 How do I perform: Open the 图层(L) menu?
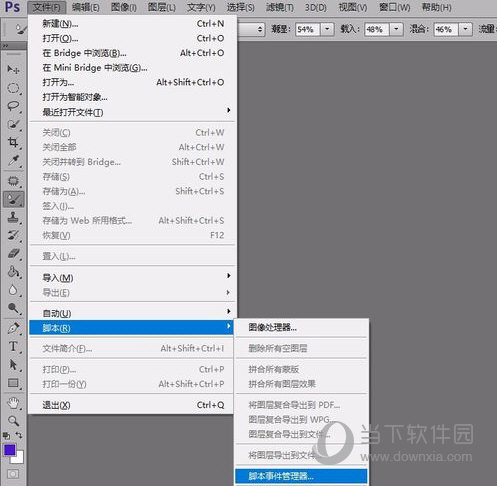click(162, 7)
